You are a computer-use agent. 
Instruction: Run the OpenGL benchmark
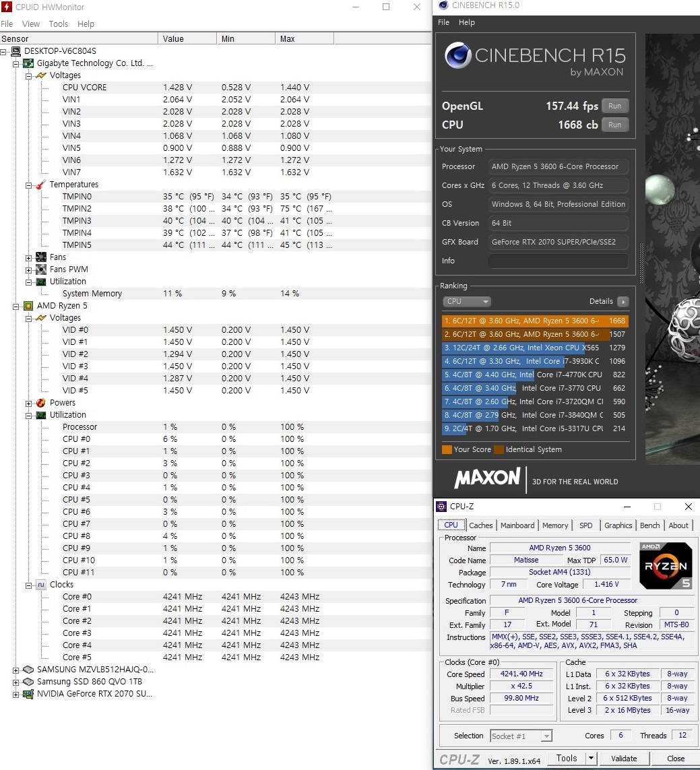[615, 106]
